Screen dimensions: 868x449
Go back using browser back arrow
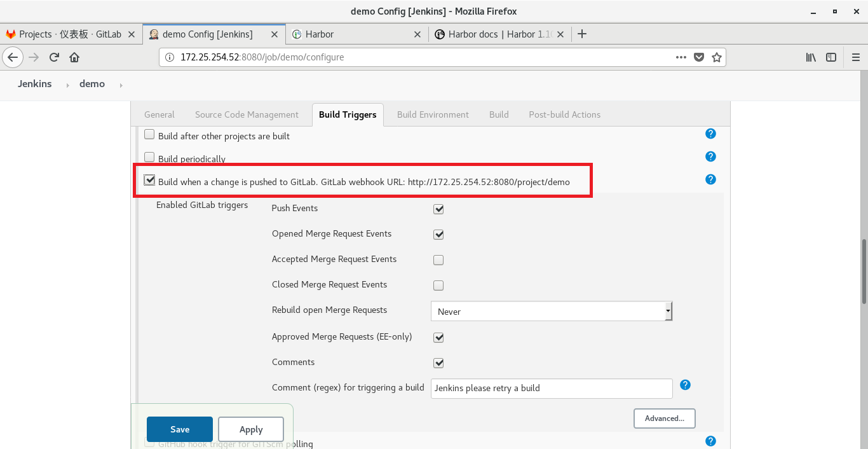[13, 57]
